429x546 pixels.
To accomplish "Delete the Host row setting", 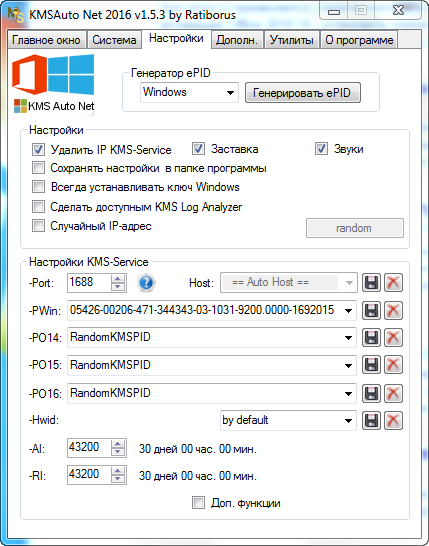I will click(x=393, y=282).
